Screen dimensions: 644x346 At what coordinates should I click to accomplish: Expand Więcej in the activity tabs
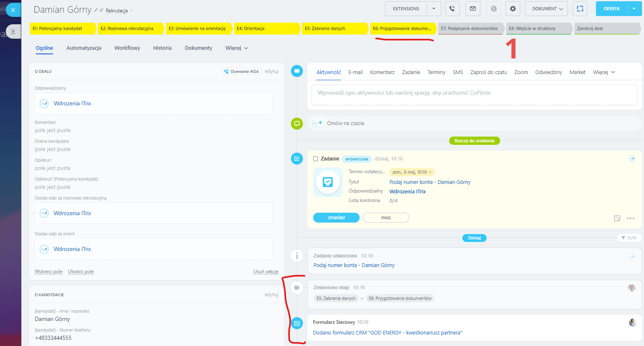604,72
